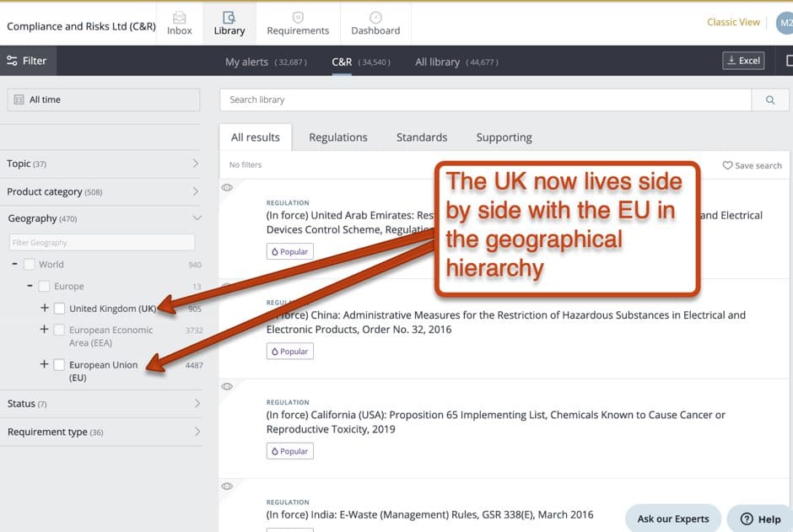Screen dimensions: 793x532
Task: Click the heart icon to save search
Action: pos(727,166)
